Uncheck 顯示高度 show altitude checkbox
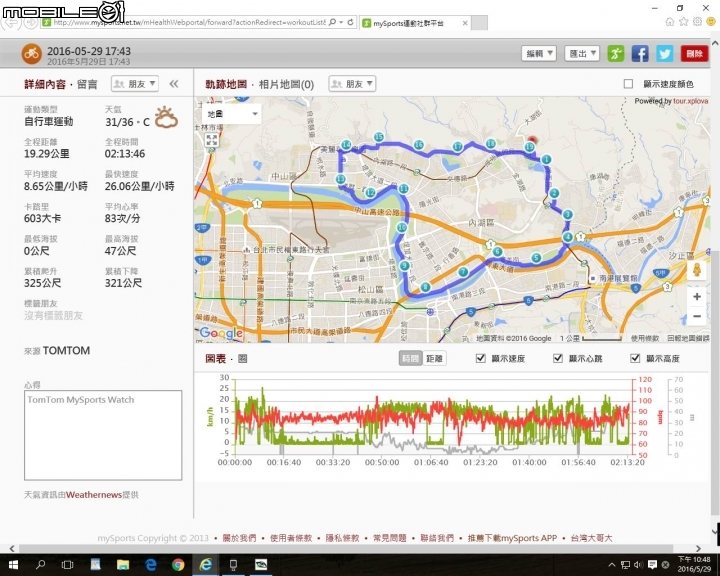This screenshot has height=576, width=720. click(x=635, y=358)
